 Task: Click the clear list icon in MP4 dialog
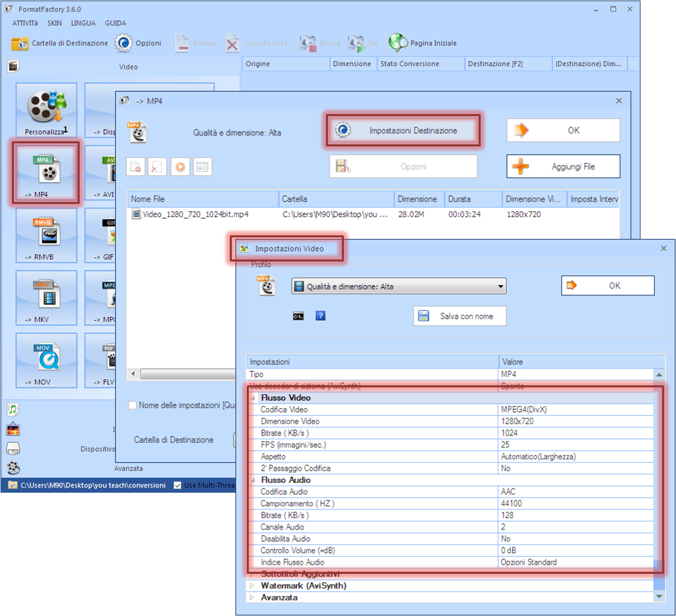157,167
